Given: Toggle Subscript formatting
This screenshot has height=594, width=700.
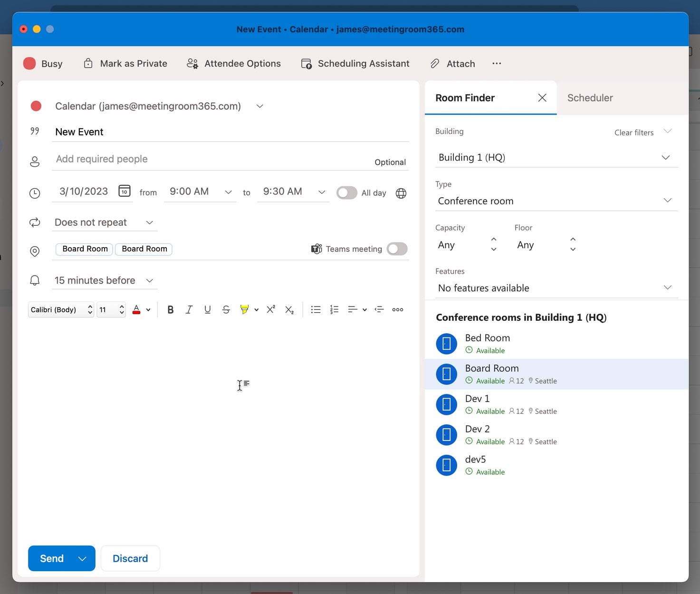Looking at the screenshot, I should (289, 310).
